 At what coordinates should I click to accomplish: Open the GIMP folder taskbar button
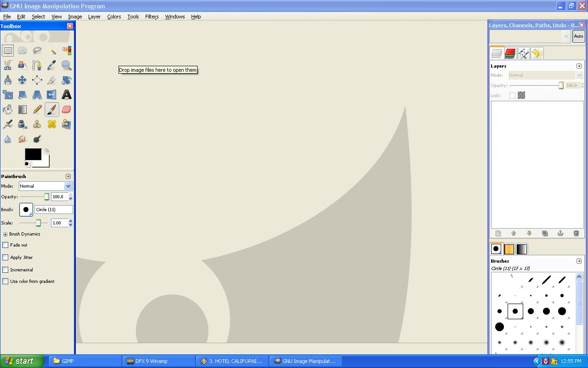(84, 361)
